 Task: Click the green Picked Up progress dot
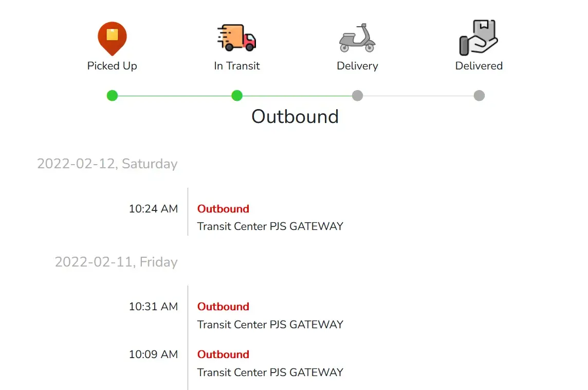[x=112, y=96]
